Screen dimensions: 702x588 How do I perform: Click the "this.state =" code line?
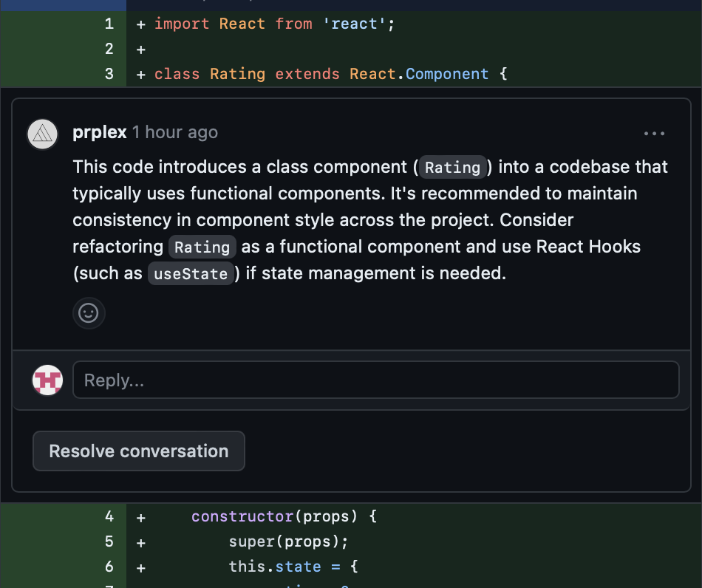point(293,567)
